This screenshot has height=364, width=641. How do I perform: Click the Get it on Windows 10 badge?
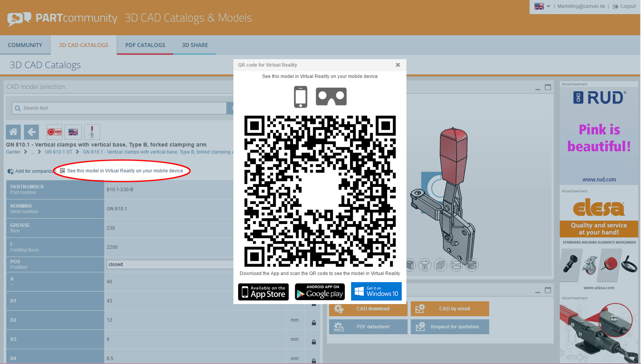pyautogui.click(x=376, y=292)
